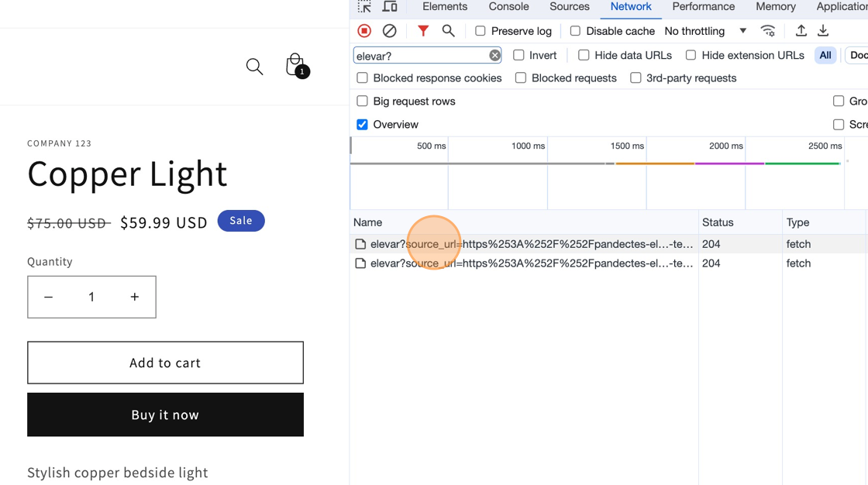
Task: Click the Buy it now button
Action: coord(166,414)
